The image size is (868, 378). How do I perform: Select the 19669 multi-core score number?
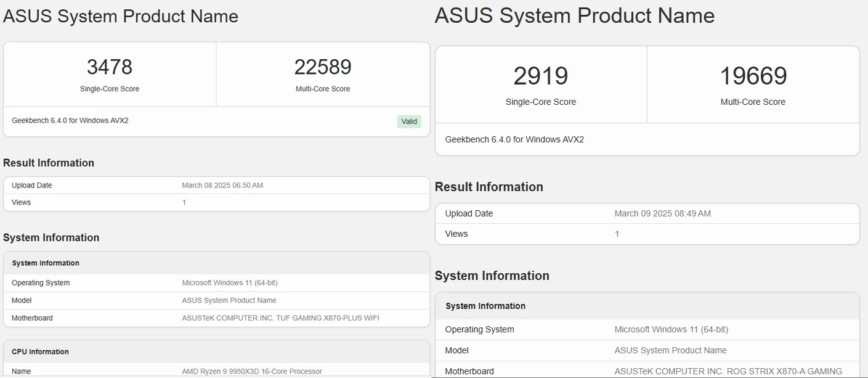(x=753, y=76)
